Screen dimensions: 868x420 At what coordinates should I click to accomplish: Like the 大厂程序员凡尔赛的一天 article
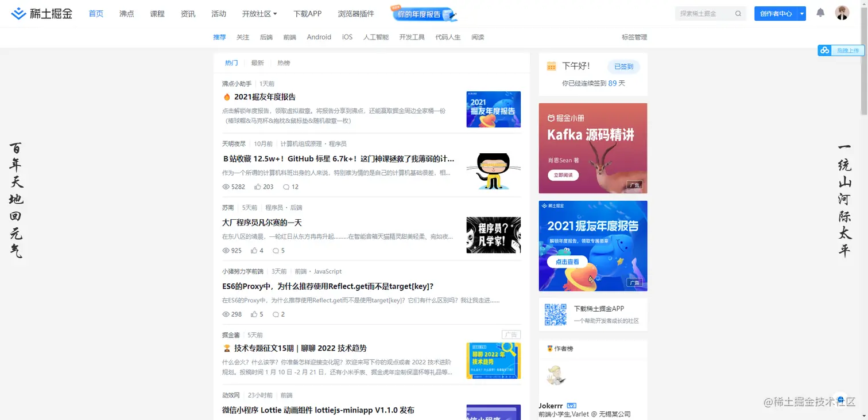pyautogui.click(x=254, y=250)
